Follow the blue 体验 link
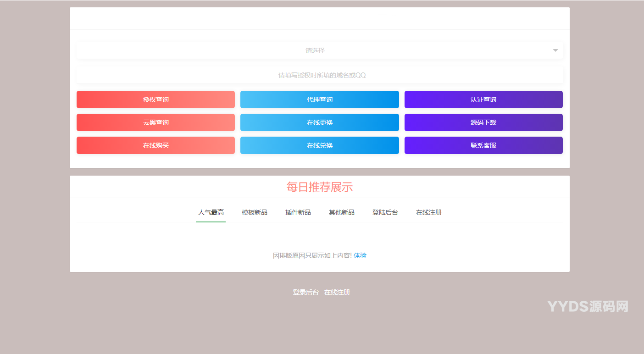The width and height of the screenshot is (644, 354). [360, 255]
